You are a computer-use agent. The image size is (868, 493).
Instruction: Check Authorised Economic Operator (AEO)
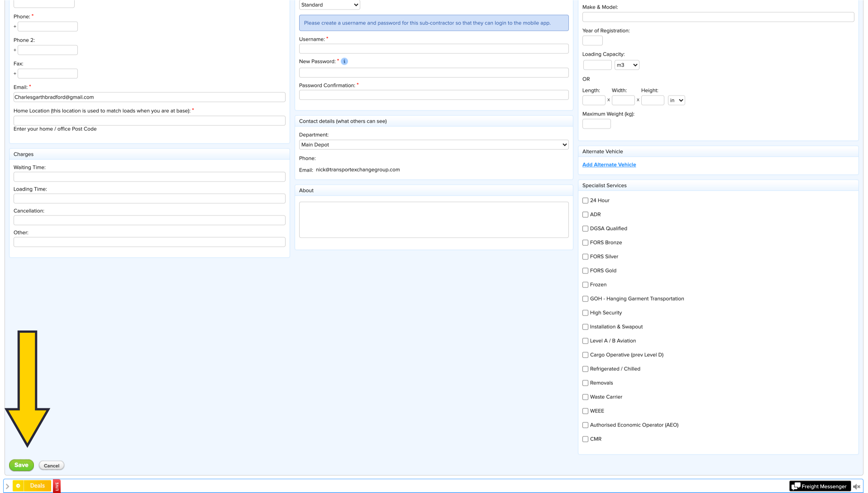click(x=585, y=425)
